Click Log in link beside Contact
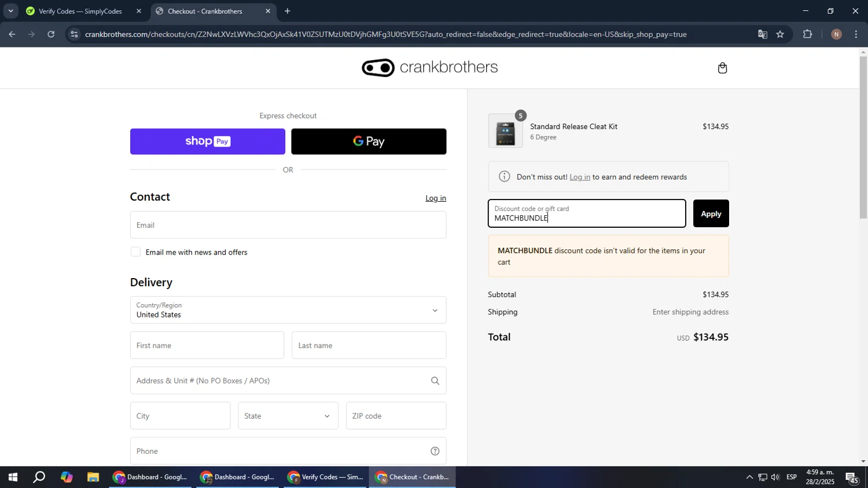 pos(436,198)
